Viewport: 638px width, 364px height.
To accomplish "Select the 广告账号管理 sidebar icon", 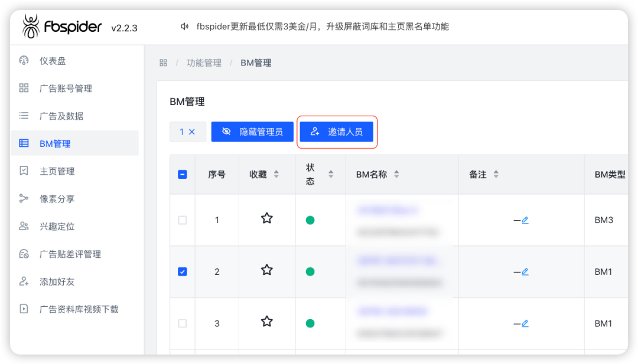I will 22,88.
